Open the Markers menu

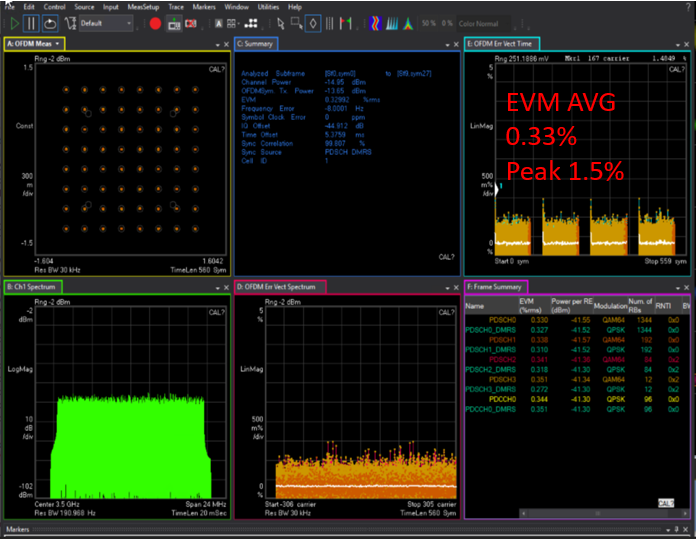tap(205, 6)
